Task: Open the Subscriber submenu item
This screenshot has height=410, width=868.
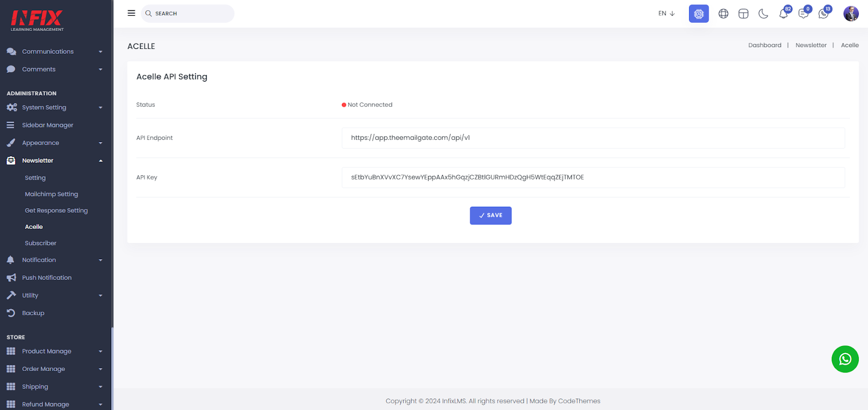Action: click(x=41, y=243)
